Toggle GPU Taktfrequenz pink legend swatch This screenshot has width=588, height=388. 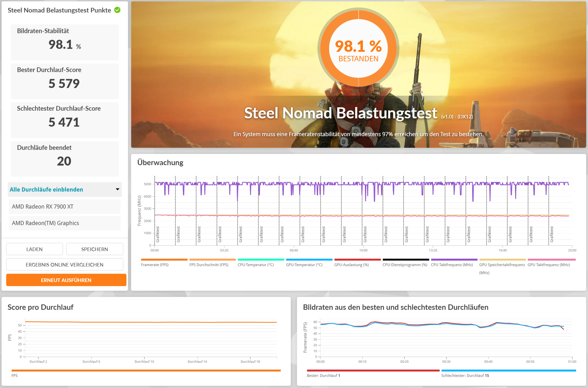(x=551, y=260)
